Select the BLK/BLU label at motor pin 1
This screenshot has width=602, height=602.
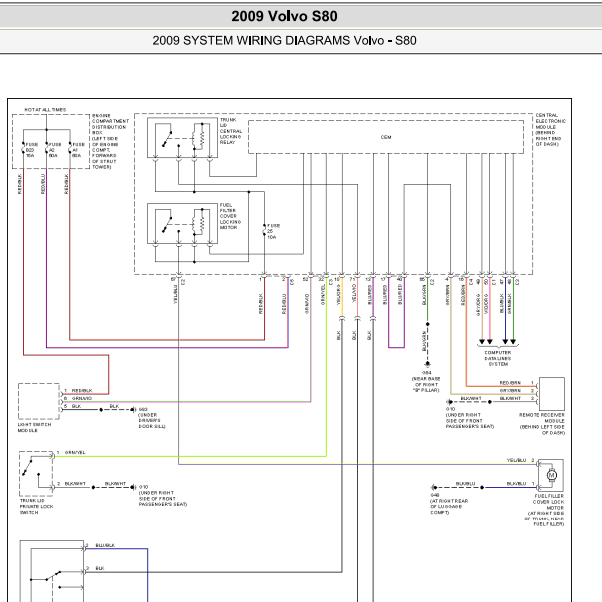click(x=516, y=483)
